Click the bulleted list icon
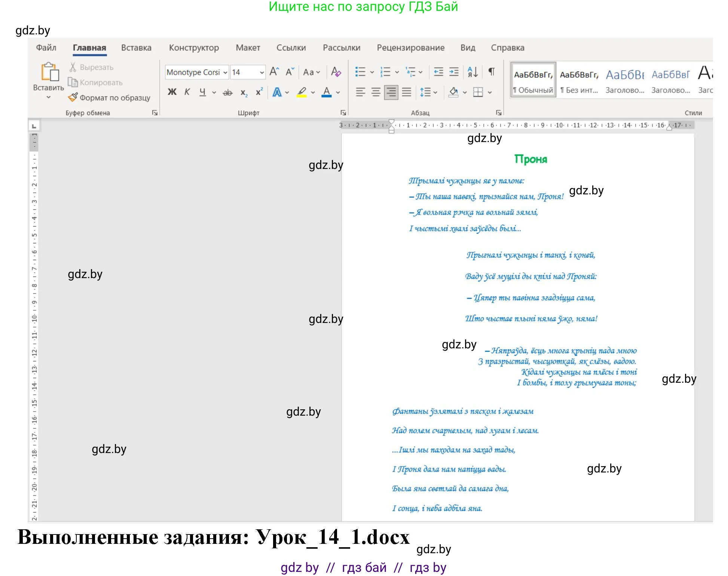Screen dimensions: 728x576 [360, 72]
